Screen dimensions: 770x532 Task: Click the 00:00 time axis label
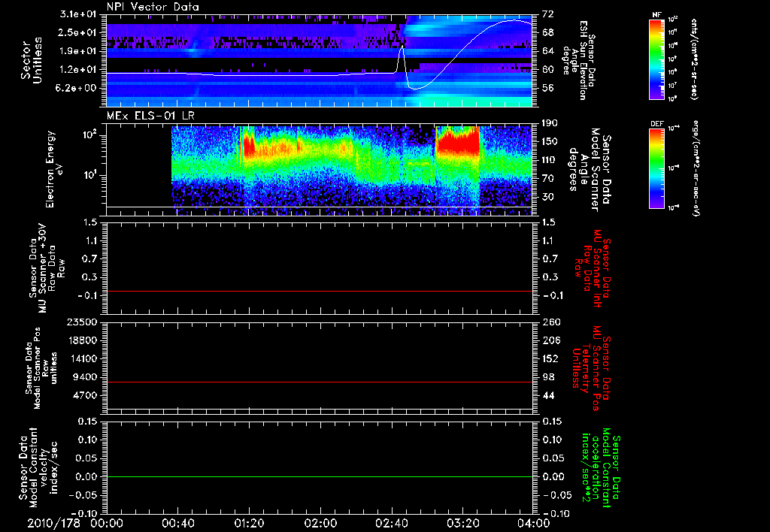pos(107,523)
